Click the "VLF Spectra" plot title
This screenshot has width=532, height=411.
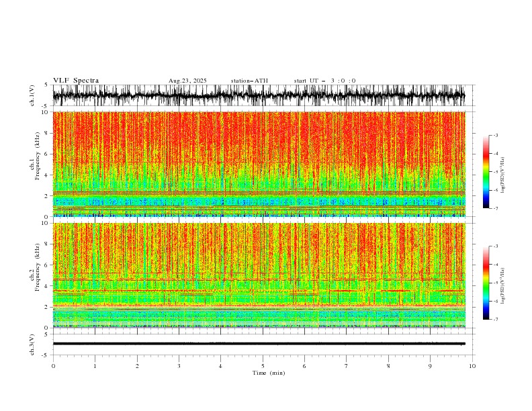pos(76,81)
